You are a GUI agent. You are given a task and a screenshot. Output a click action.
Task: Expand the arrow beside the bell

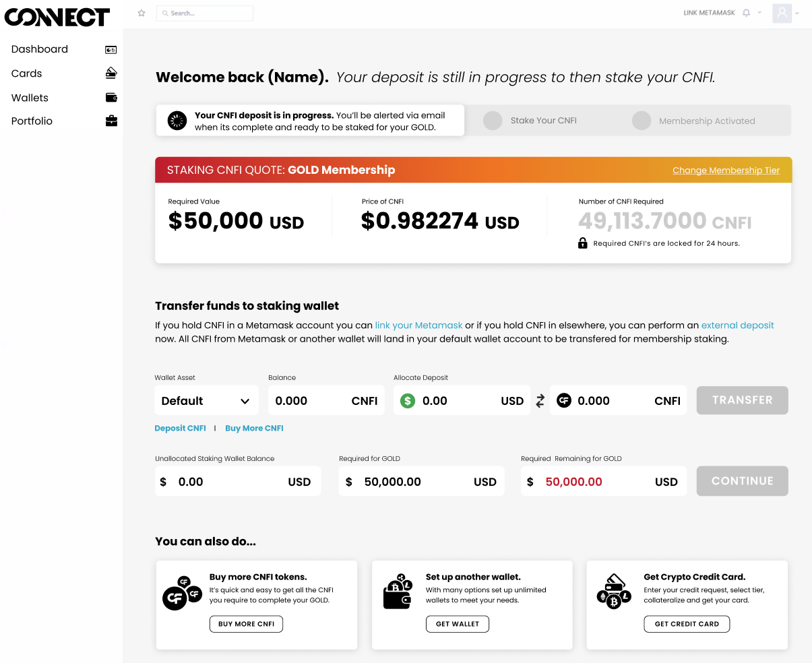[759, 13]
